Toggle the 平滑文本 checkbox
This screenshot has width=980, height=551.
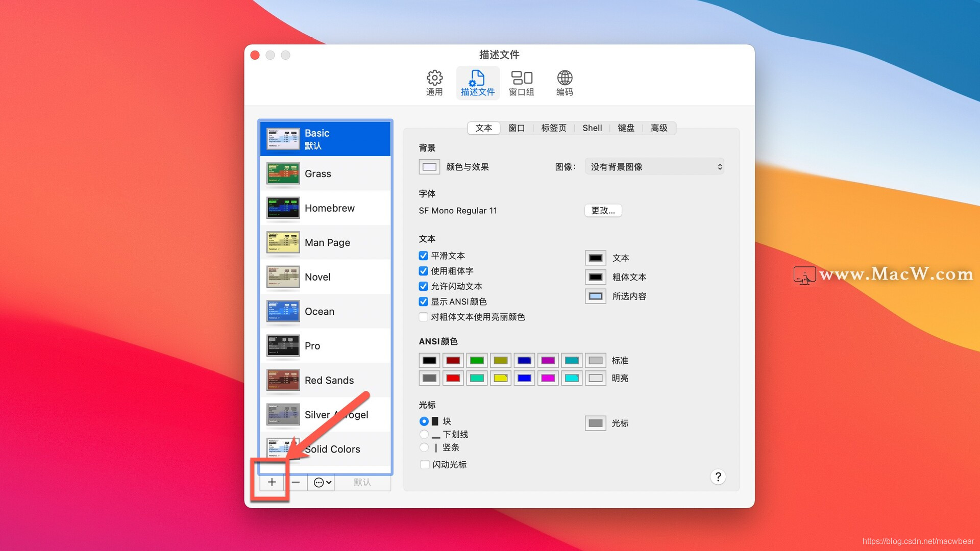423,256
